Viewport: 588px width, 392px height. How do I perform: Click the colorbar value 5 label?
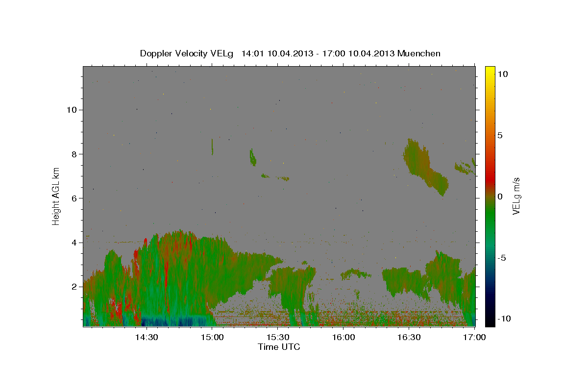coord(500,135)
